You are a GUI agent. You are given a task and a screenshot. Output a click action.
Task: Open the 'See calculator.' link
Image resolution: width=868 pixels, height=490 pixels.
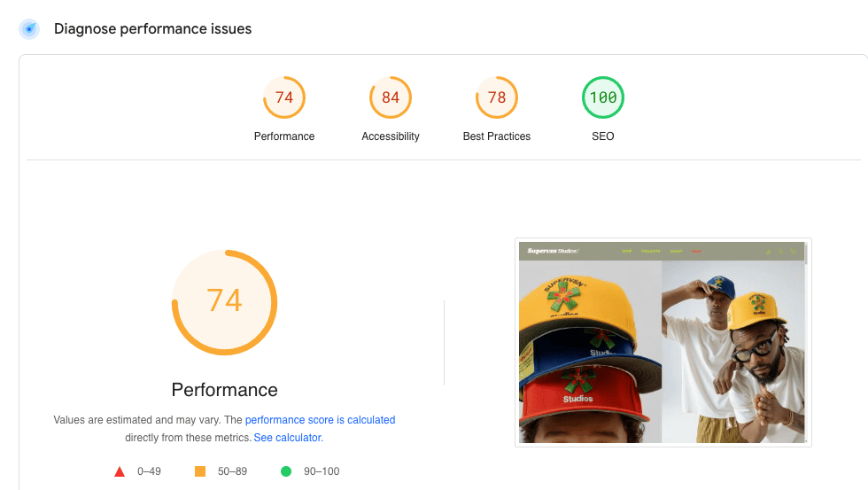pos(288,438)
